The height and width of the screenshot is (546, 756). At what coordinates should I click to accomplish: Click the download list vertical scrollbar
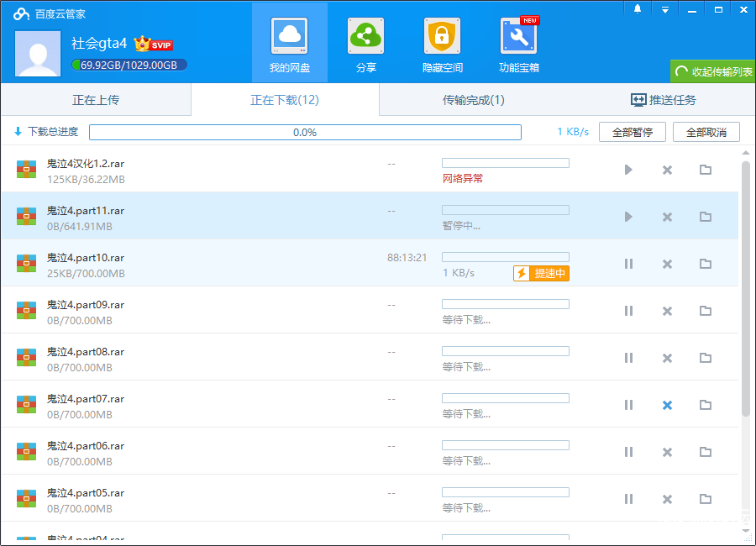(746, 286)
